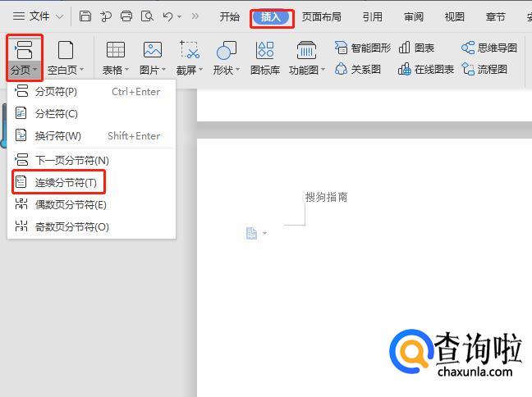
Task: Open the paste options dropdown in document
Action: point(255,234)
